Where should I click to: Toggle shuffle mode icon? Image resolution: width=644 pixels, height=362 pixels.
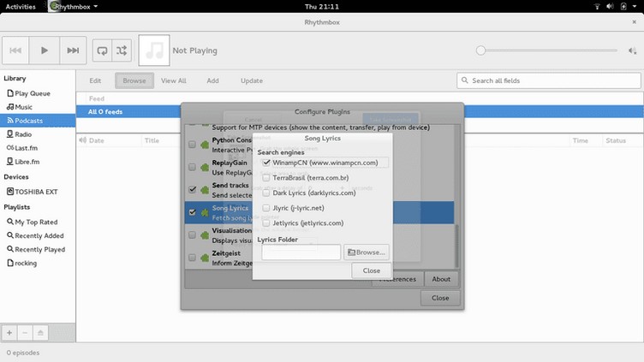(x=122, y=50)
